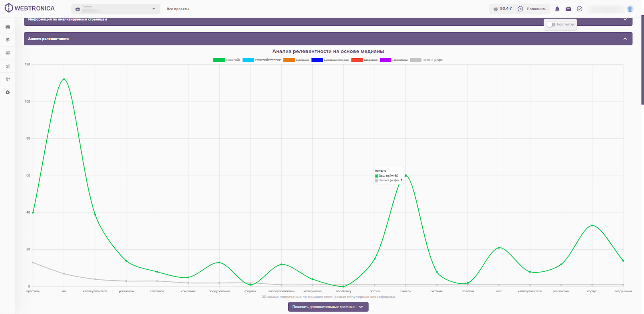Viewport: 644px width, 314px height.
Task: Open the sliders adjustments icon in sidebar
Action: [8, 79]
